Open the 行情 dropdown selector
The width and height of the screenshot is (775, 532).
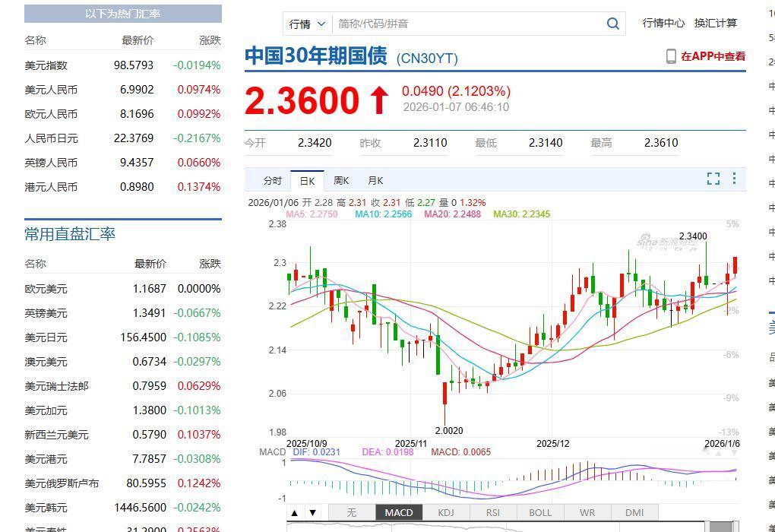tap(306, 24)
